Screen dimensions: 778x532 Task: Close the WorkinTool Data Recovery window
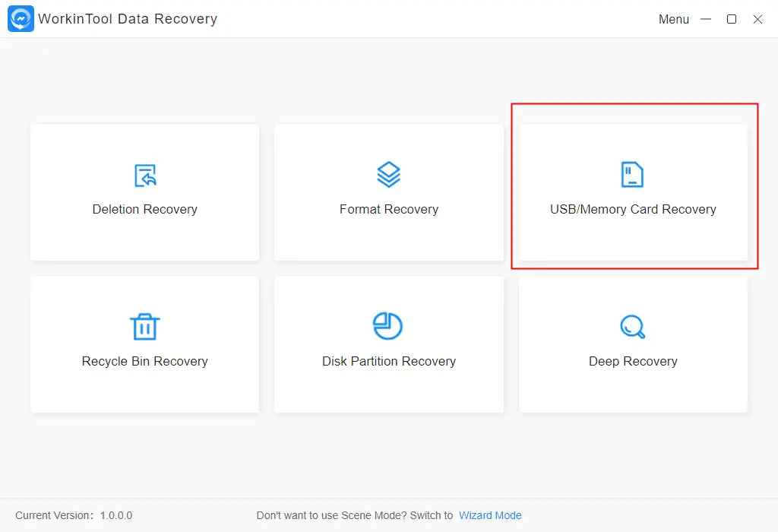757,19
